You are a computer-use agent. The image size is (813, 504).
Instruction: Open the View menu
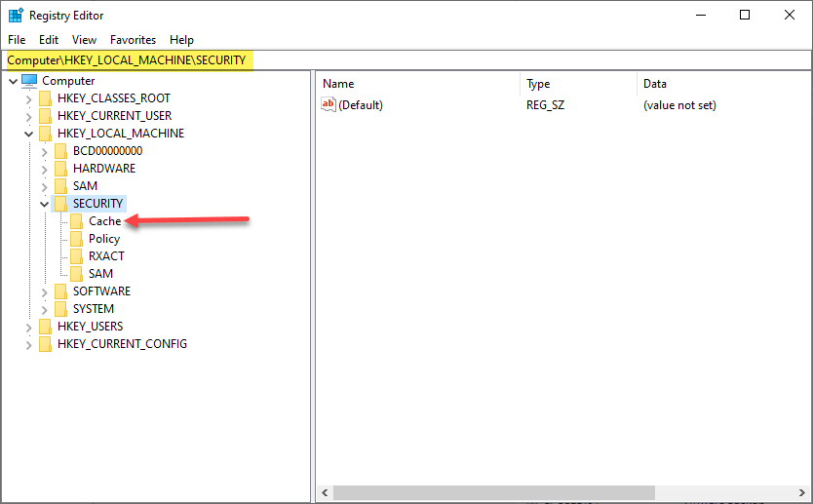pyautogui.click(x=84, y=40)
